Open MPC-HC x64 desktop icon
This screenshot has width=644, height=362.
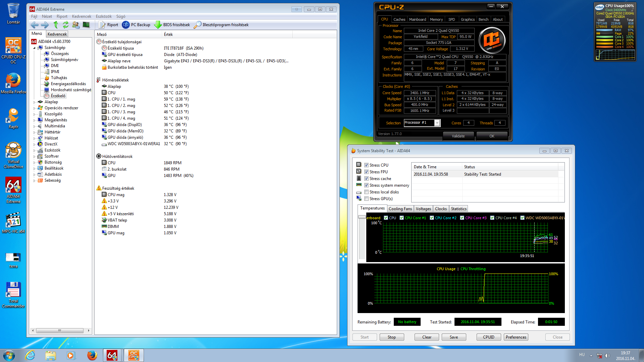[x=13, y=223]
